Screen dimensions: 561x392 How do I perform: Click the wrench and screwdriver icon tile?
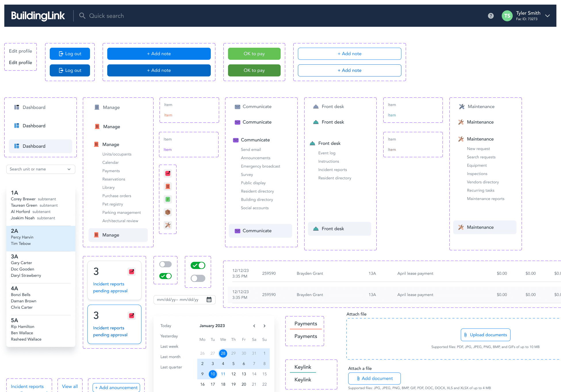point(168,225)
